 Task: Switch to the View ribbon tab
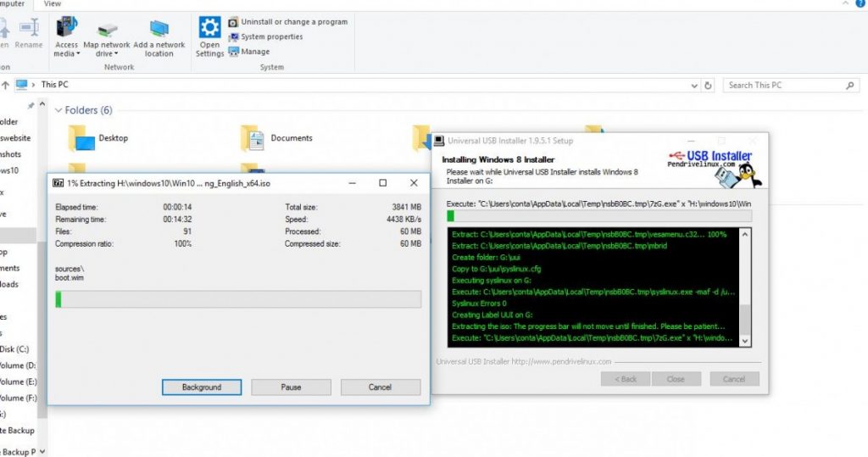click(x=52, y=4)
